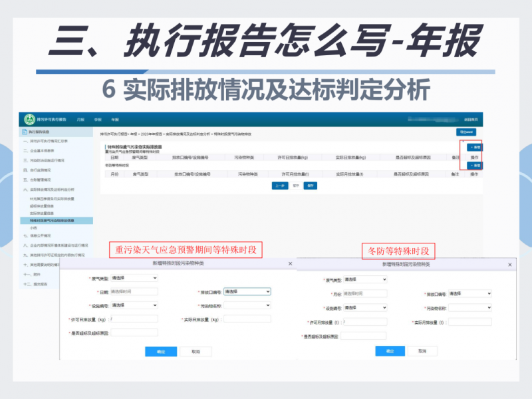Open 废气类型 dropdown in monthly-emission dialog
The width and height of the screenshot is (532, 399).
(x=365, y=279)
